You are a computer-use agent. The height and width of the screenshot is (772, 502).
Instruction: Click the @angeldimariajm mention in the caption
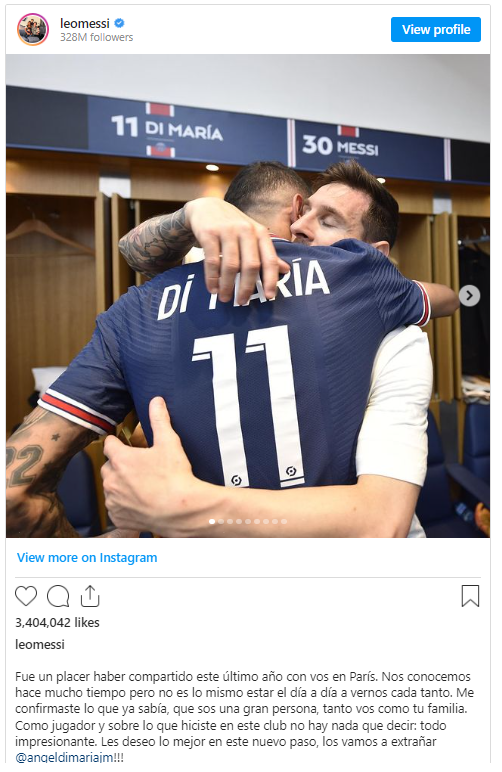[x=64, y=757]
